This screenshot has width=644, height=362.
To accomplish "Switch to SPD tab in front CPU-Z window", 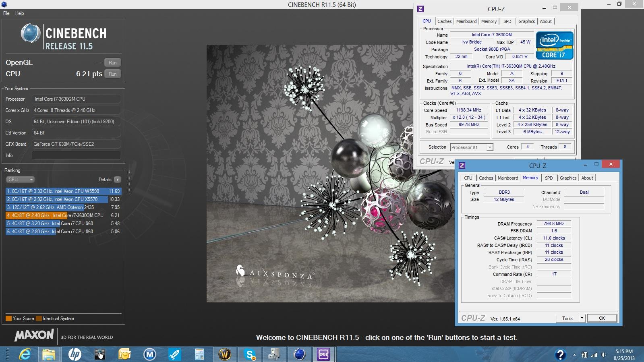I will pos(549,178).
